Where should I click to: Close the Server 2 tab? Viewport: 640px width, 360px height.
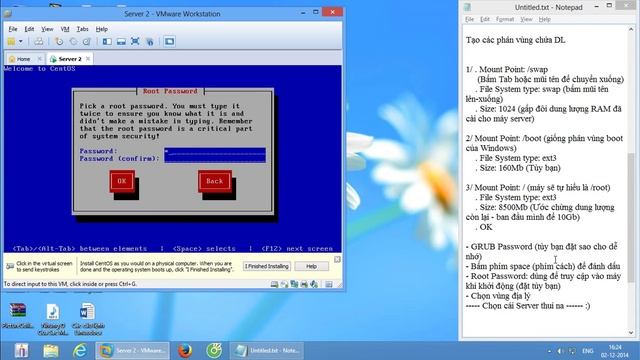click(88, 59)
